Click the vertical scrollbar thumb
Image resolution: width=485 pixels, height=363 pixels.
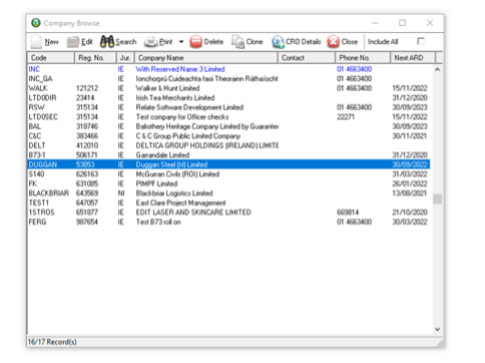click(437, 199)
